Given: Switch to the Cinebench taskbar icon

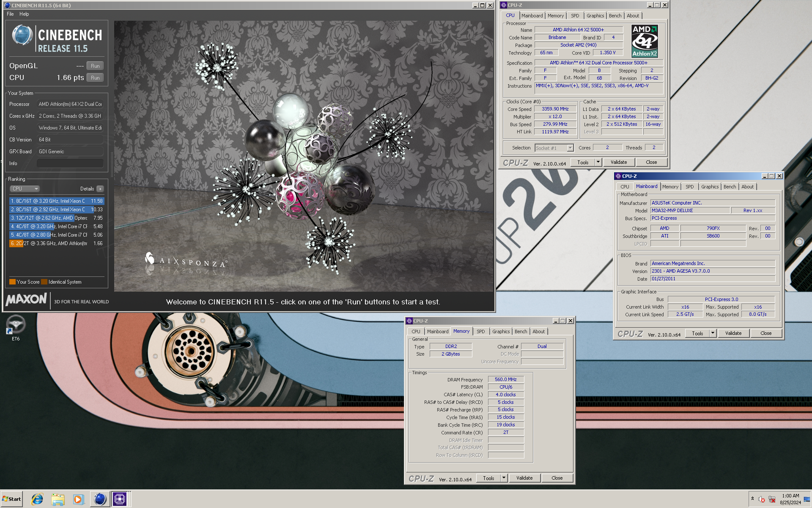Looking at the screenshot, I should (100, 500).
